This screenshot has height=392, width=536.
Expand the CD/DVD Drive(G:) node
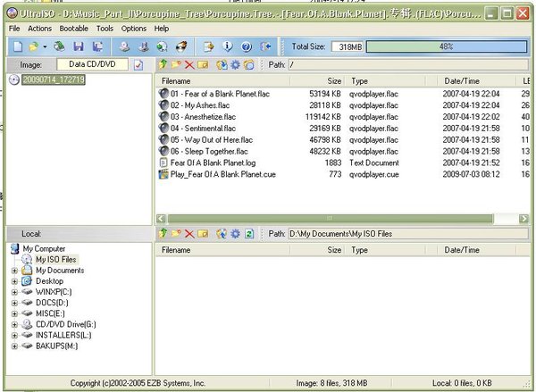click(x=14, y=324)
